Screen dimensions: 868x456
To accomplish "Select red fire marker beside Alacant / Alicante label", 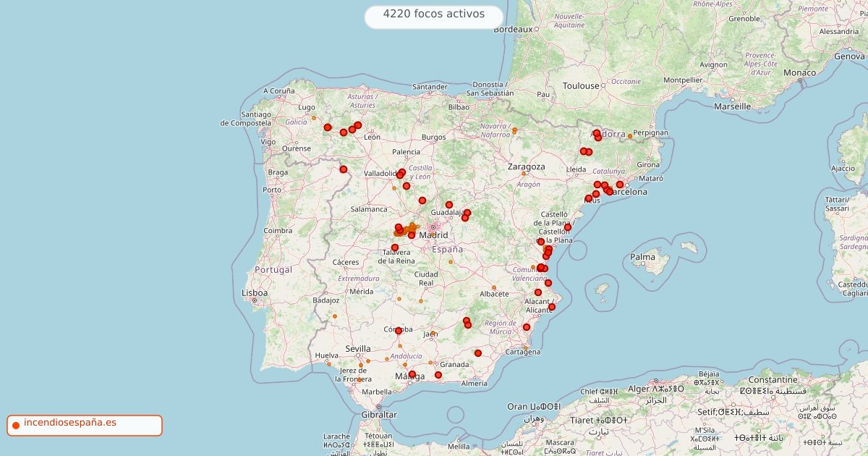I will 552,307.
